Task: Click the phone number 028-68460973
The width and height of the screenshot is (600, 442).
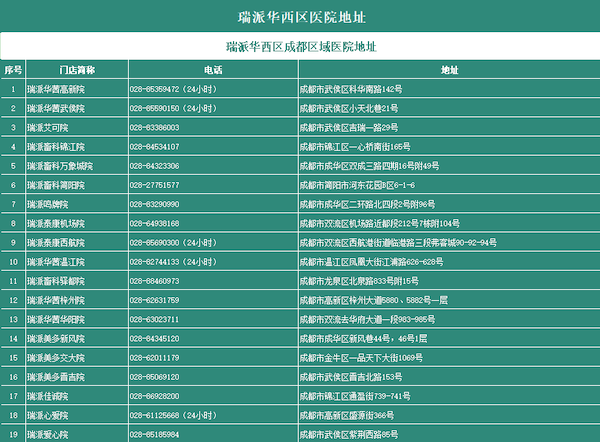Action: pyautogui.click(x=155, y=281)
